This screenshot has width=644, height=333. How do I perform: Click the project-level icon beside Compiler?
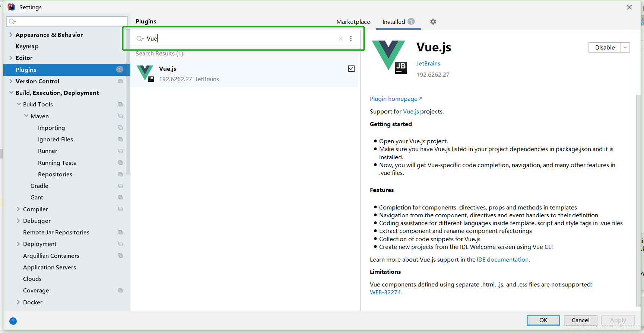pos(120,209)
